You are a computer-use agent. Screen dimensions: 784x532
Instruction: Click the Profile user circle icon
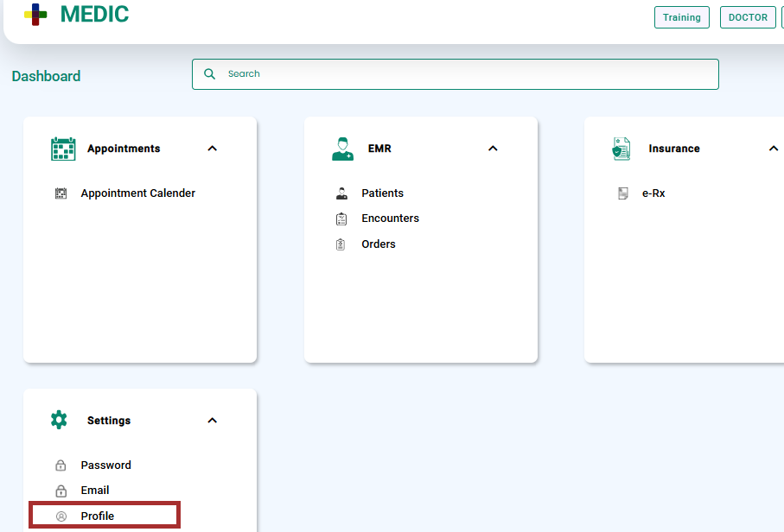(61, 516)
